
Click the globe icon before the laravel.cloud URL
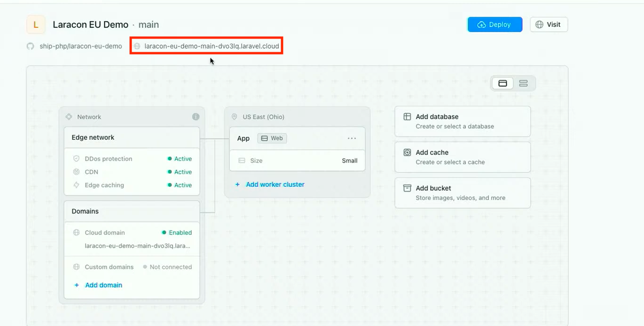(137, 46)
